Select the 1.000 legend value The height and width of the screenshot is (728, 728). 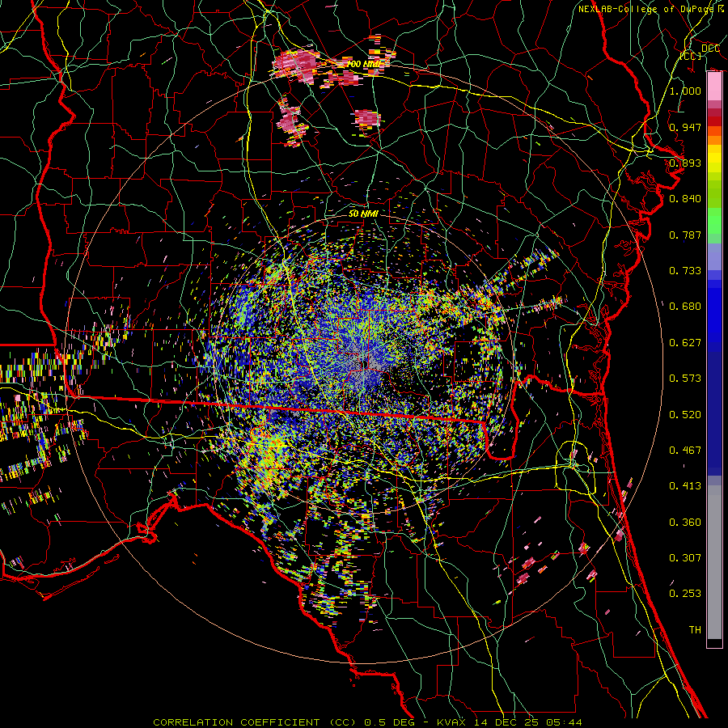click(x=685, y=91)
